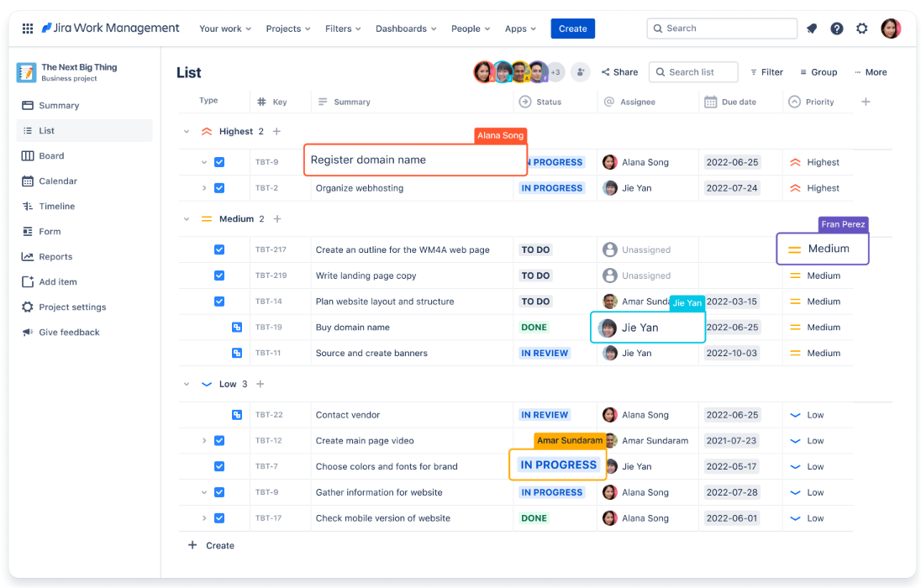Collapse the Highest priority group
This screenshot has width=921, height=588.
click(x=187, y=132)
